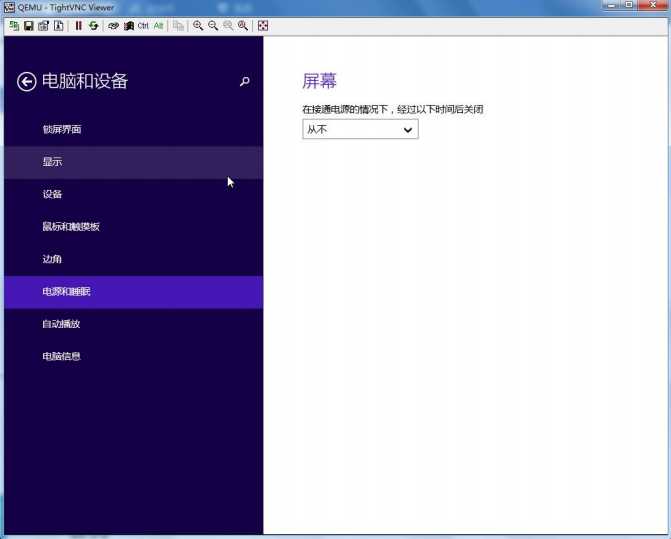Screen dimensions: 671x539
Task: Show the connection info icon
Action: pyautogui.click(x=59, y=26)
